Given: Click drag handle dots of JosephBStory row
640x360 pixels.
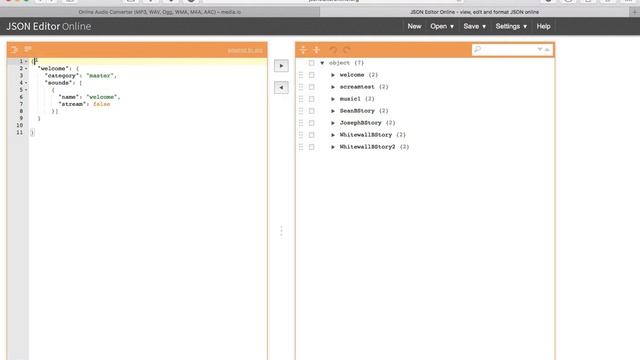Looking at the screenshot, I should 301,123.
